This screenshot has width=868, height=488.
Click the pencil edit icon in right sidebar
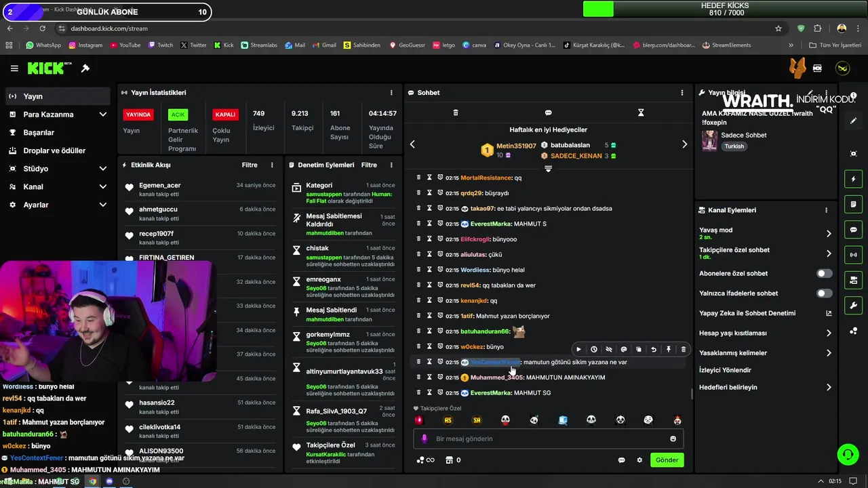854,121
